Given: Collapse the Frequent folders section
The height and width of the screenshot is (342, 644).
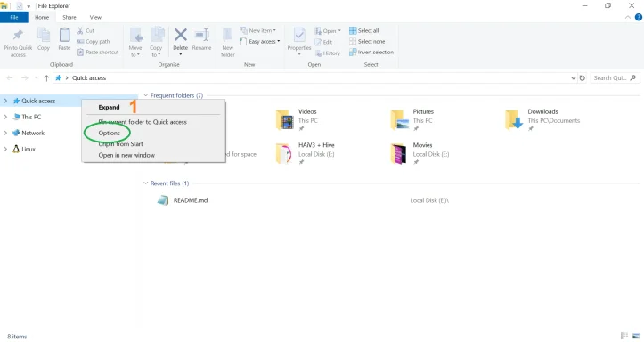Looking at the screenshot, I should coord(145,95).
